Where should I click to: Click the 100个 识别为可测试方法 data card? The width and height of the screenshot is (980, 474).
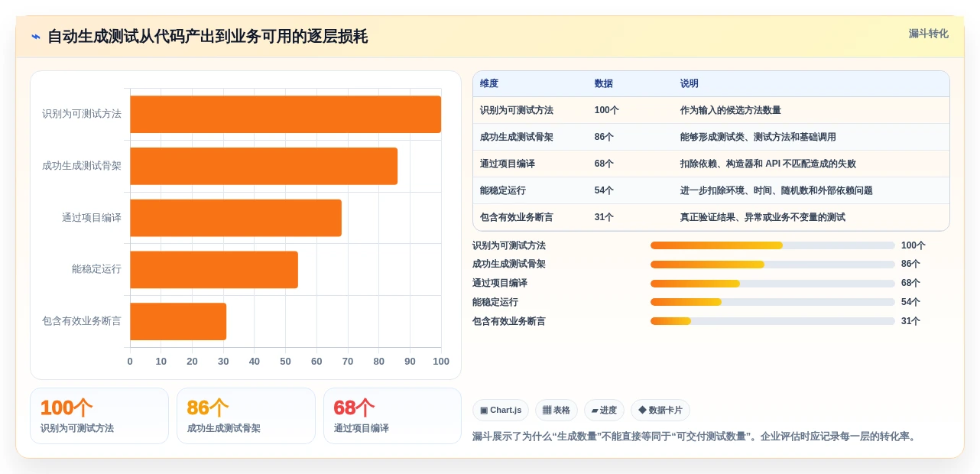tap(99, 416)
